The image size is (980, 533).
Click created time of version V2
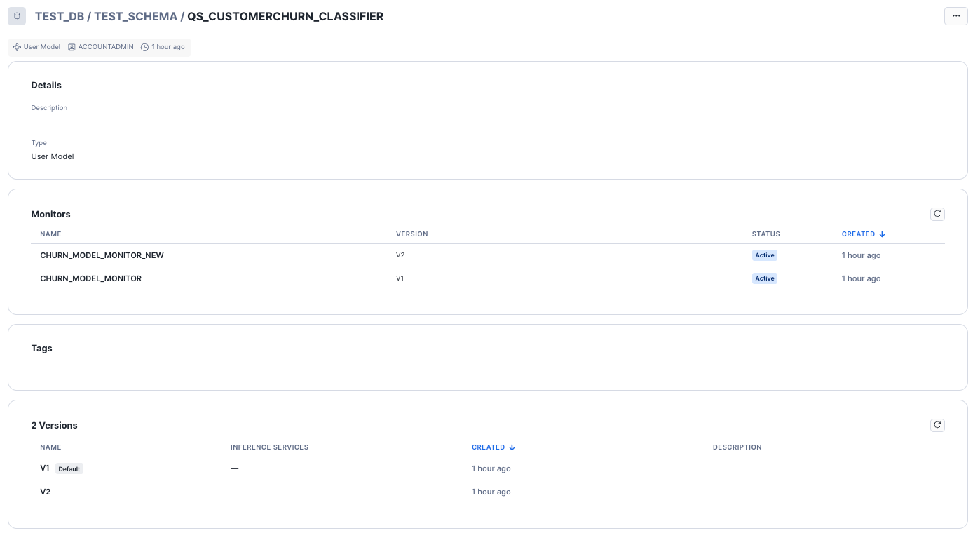491,492
